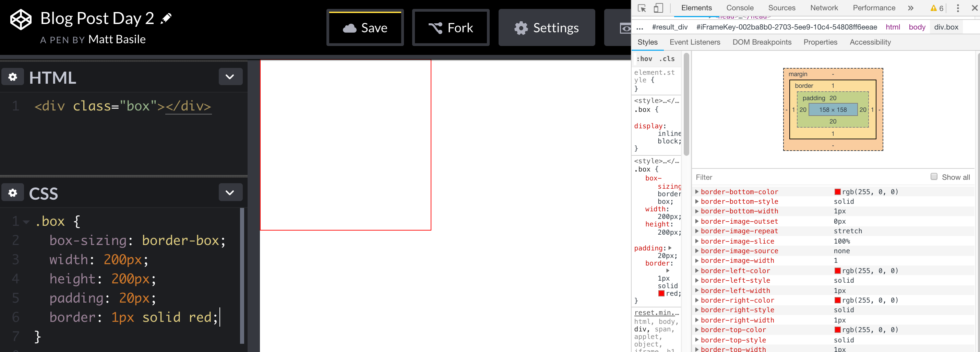980x352 pixels.
Task: Save the pen
Action: (365, 27)
